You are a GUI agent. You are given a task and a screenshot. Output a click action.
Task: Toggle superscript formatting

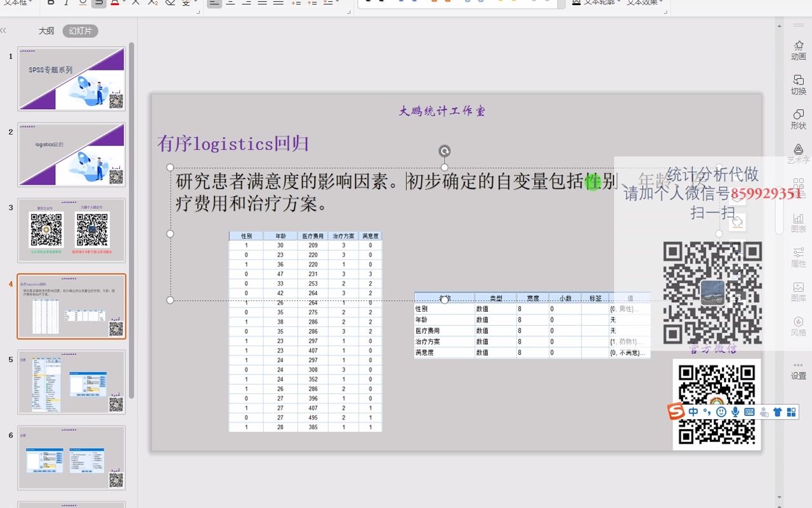[x=136, y=3]
